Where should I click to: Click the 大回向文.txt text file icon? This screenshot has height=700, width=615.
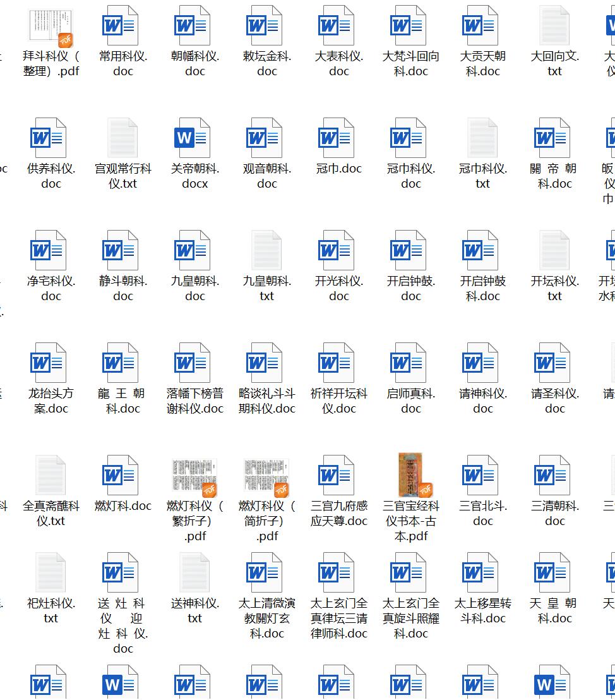coord(555,25)
